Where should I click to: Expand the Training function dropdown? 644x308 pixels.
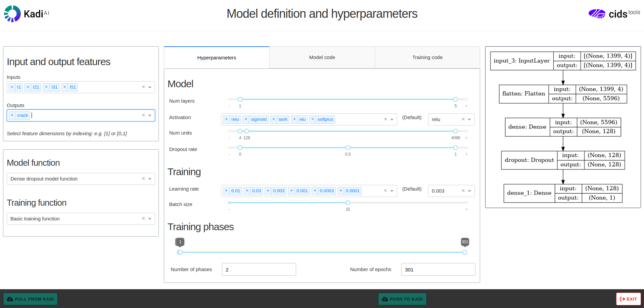pyautogui.click(x=150, y=219)
